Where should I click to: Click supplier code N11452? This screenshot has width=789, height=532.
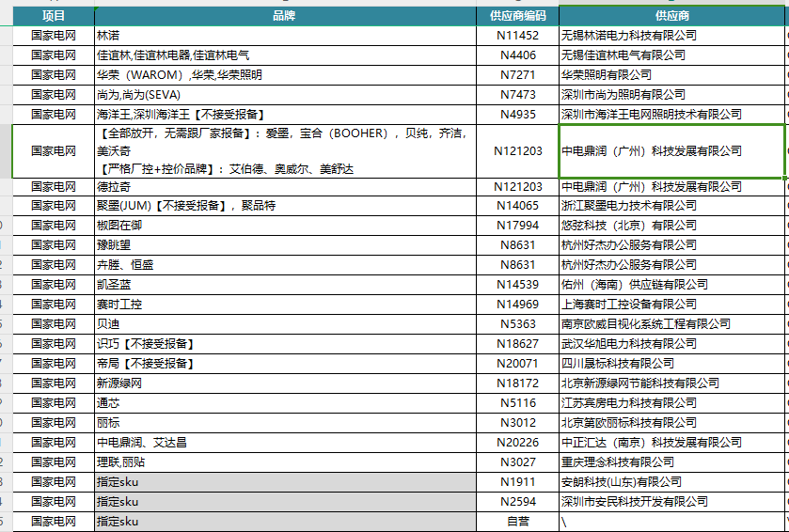tap(518, 36)
